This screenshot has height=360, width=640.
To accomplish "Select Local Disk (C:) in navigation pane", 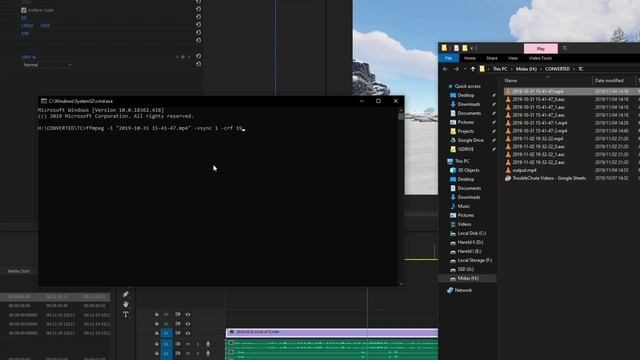I will (472, 233).
